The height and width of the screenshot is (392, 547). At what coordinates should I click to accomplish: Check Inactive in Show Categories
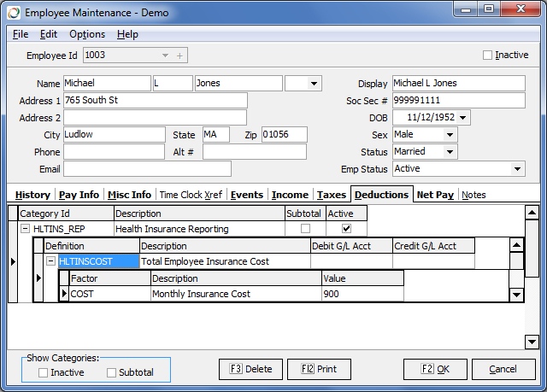click(x=44, y=372)
